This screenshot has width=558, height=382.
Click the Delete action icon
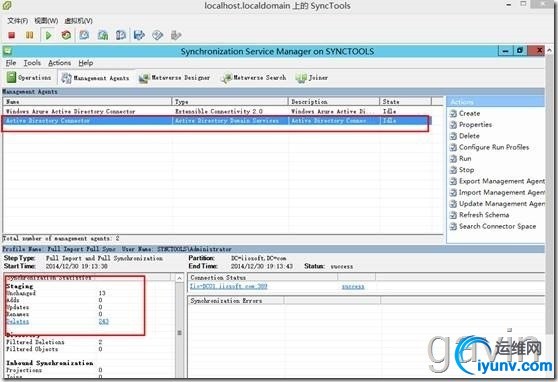453,136
